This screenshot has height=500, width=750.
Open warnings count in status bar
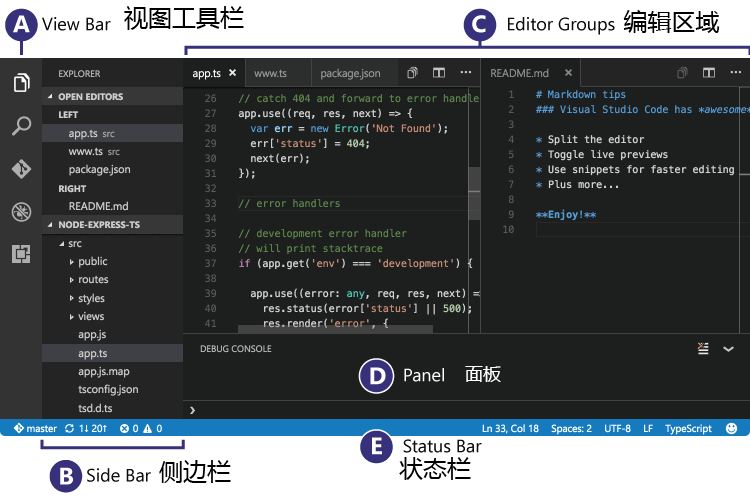pos(153,428)
